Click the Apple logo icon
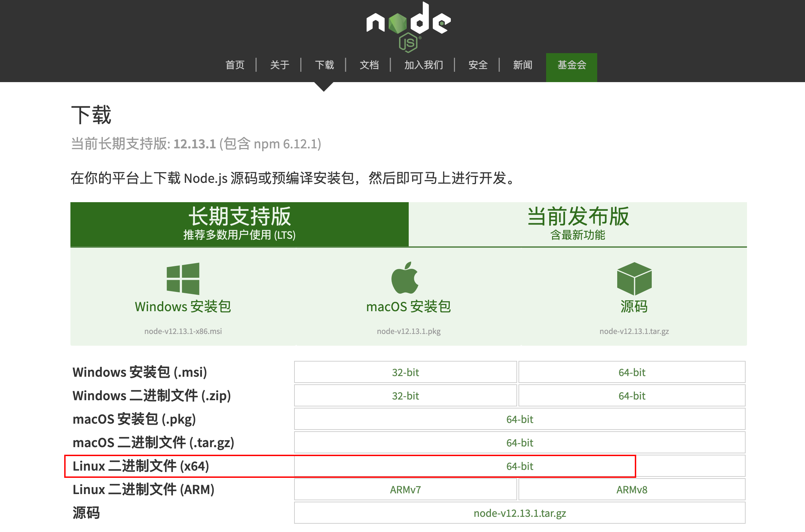The image size is (805, 532). 405,278
